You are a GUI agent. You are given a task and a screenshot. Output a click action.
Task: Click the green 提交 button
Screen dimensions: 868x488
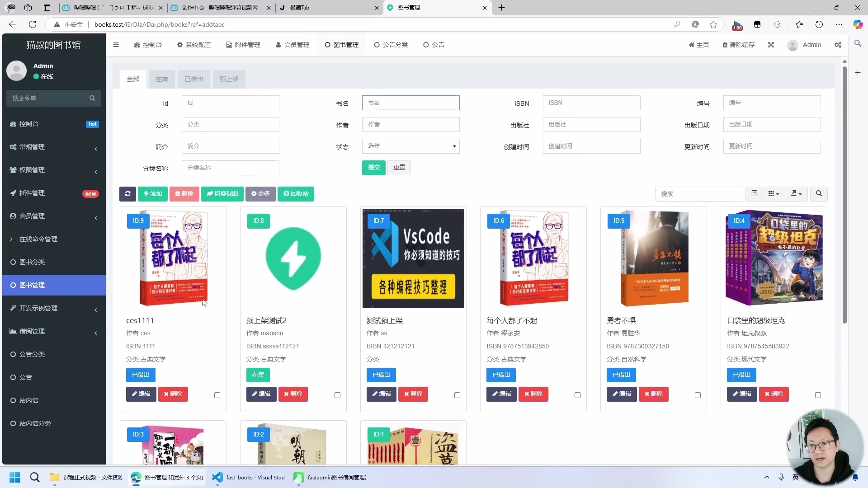point(373,168)
